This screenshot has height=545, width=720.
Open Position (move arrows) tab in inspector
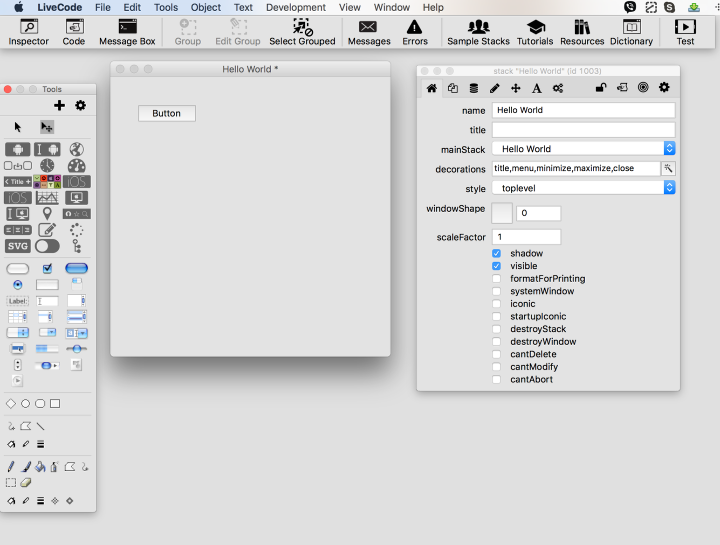pyautogui.click(x=516, y=88)
